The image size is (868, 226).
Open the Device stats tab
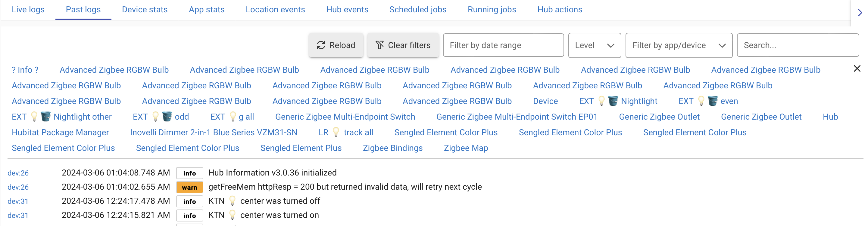pos(145,9)
